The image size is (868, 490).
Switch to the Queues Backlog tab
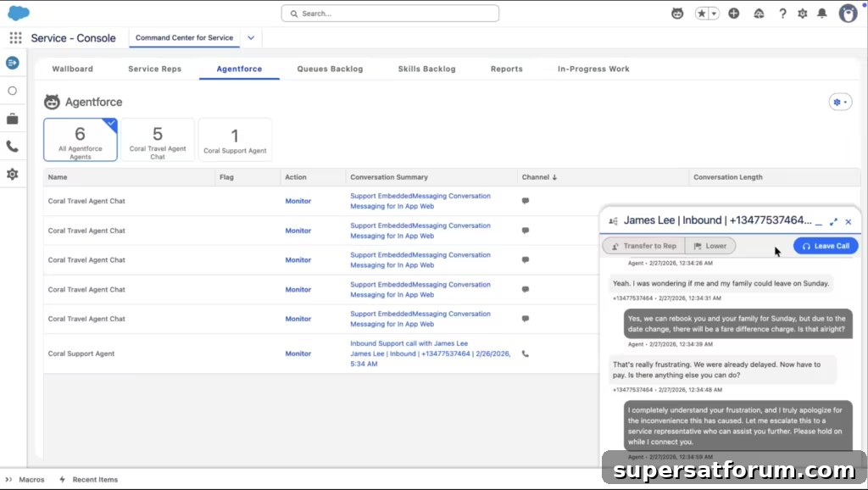pyautogui.click(x=330, y=69)
